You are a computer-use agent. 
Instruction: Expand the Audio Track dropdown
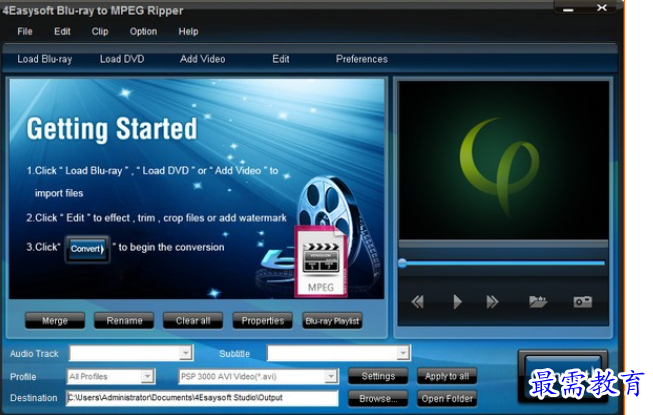click(186, 353)
